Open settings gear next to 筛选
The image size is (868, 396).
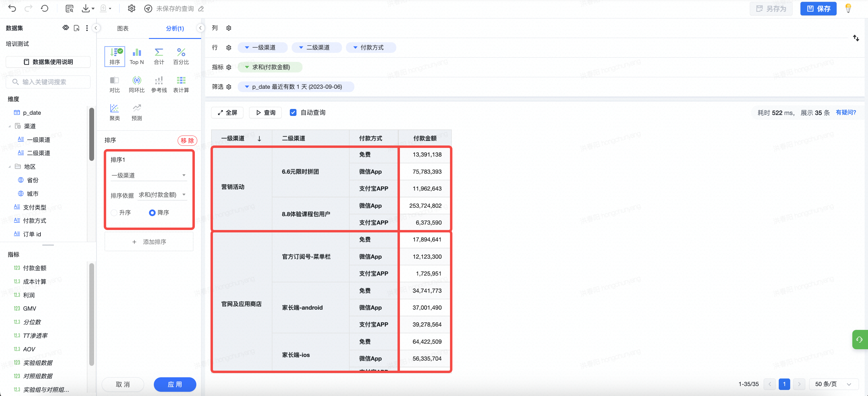tap(229, 87)
